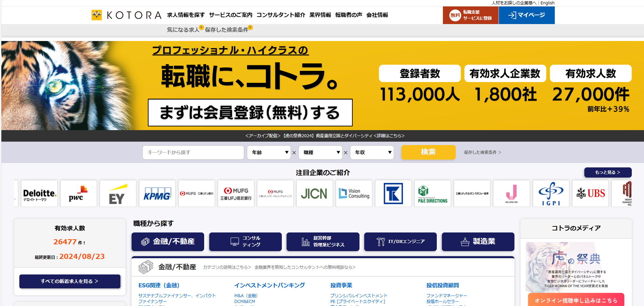
Task: Click the JICN company logo
Action: coord(314,193)
